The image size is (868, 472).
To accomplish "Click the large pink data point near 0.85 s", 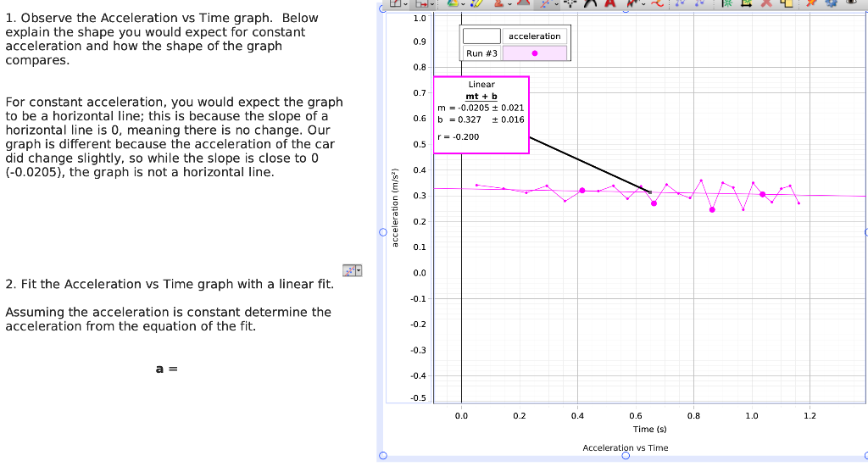I will click(x=712, y=209).
